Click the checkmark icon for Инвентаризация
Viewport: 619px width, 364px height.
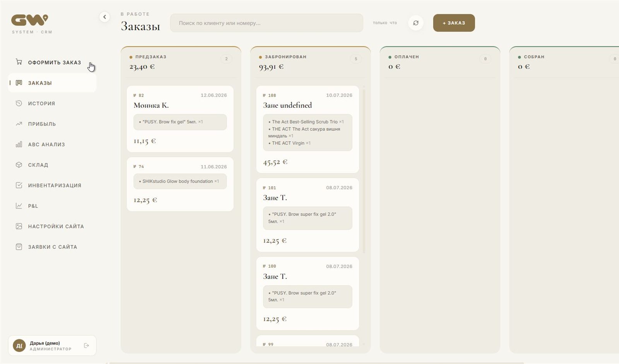tap(19, 185)
